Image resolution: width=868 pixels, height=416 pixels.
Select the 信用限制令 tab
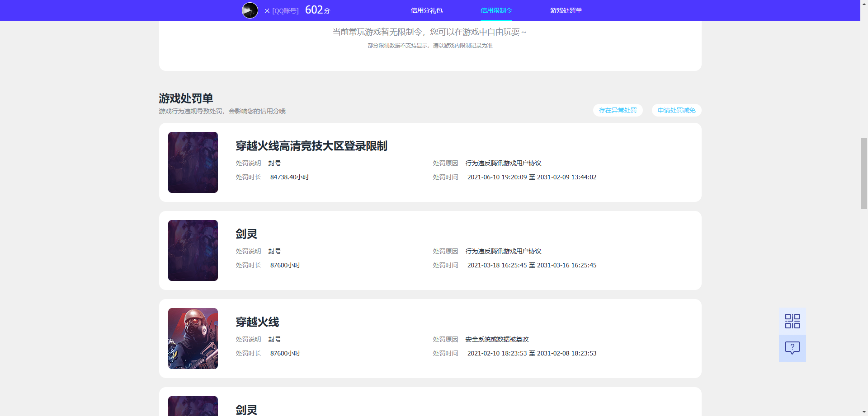[x=496, y=10]
